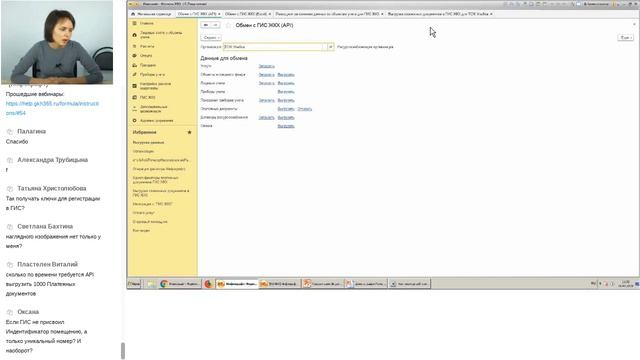Click Загрузить link in Услуги row
This screenshot has height=360, width=640.
coord(267,66)
